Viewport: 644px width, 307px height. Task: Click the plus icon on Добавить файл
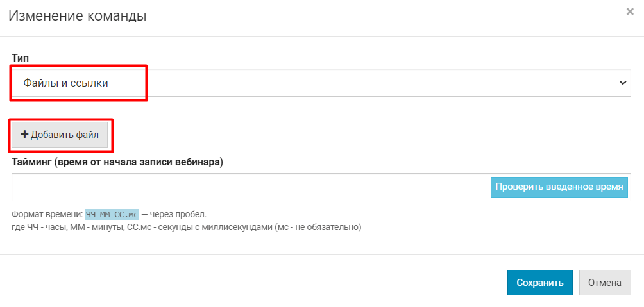tap(25, 135)
